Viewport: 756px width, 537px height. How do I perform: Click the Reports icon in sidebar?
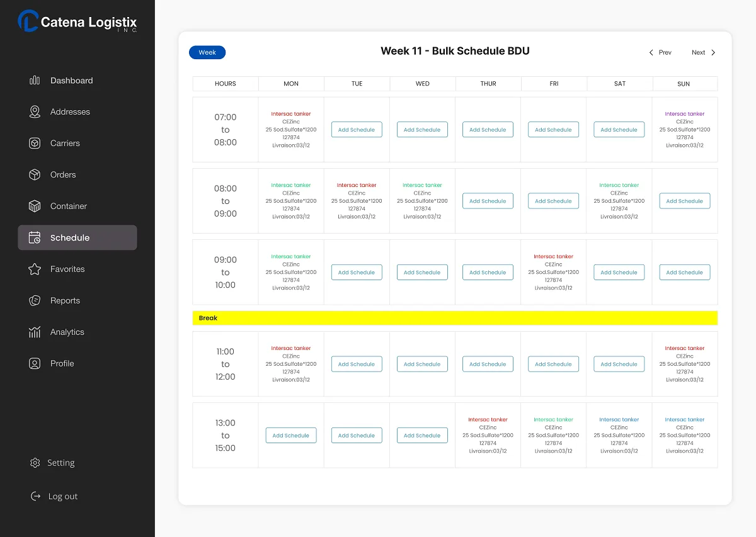[x=35, y=301]
